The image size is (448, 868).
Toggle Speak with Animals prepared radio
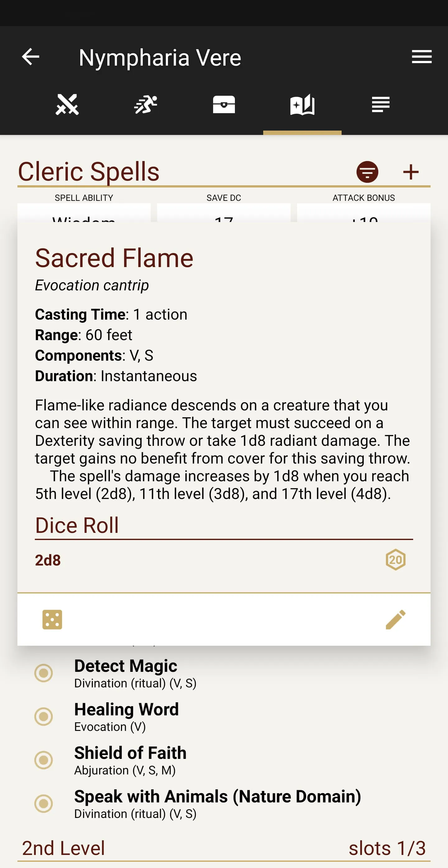click(44, 803)
